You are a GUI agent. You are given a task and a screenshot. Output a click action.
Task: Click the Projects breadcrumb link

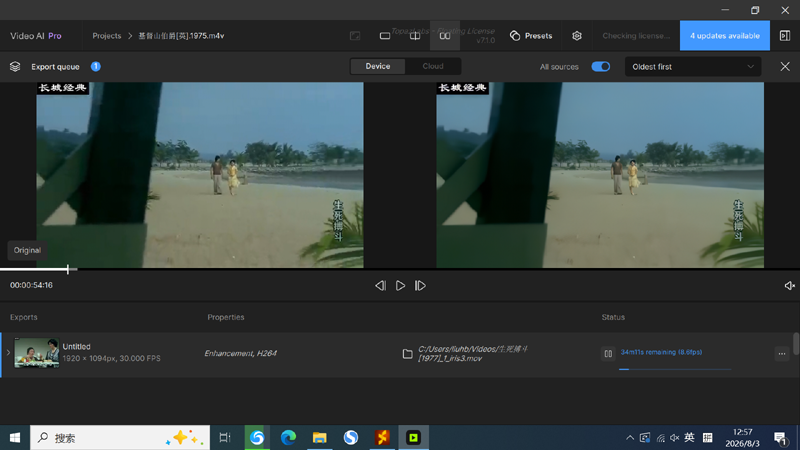pyautogui.click(x=107, y=36)
